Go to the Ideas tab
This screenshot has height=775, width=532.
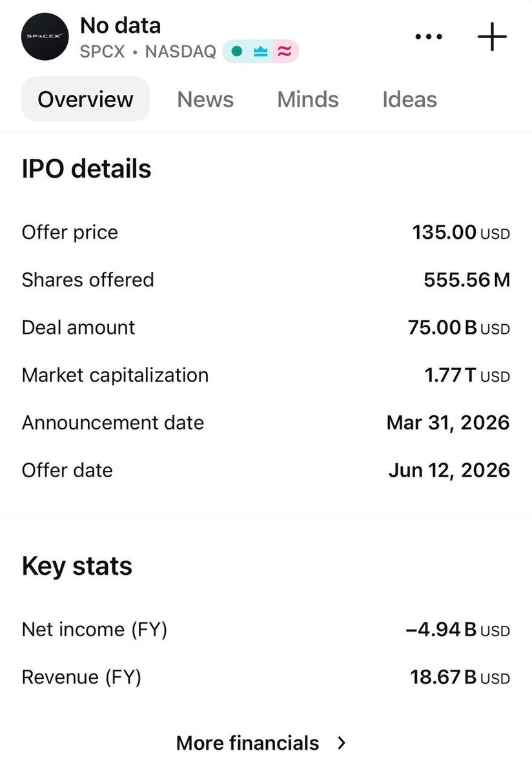(409, 99)
